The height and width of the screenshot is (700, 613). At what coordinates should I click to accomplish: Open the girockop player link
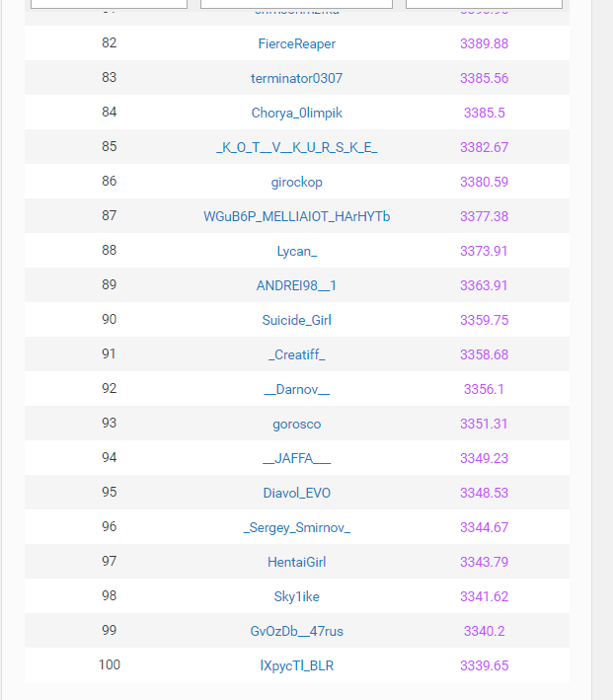pos(296,182)
